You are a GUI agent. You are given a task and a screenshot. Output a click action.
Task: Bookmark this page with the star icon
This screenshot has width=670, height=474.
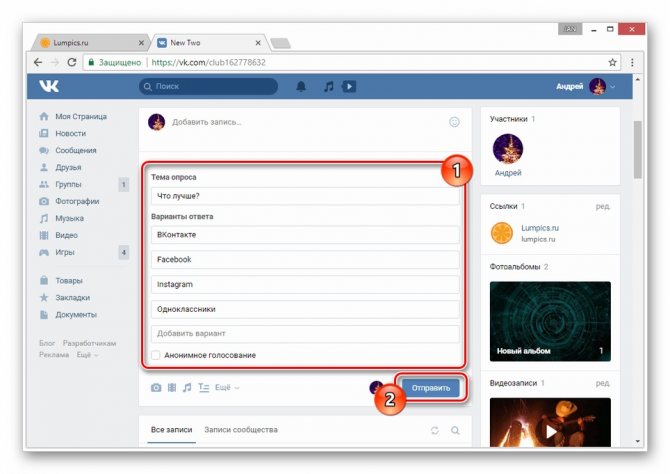click(x=612, y=62)
